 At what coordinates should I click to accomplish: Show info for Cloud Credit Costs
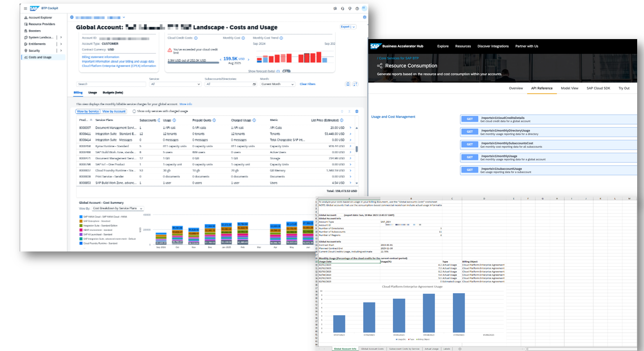(x=196, y=38)
